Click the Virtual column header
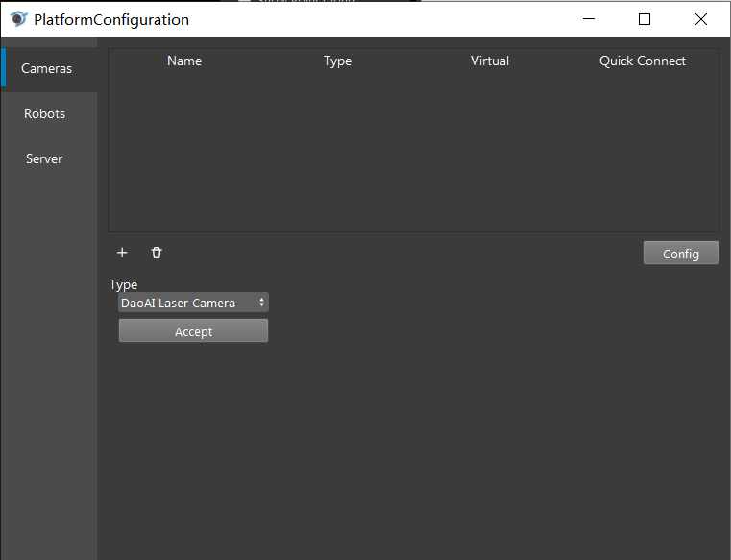731x560 pixels. (490, 61)
